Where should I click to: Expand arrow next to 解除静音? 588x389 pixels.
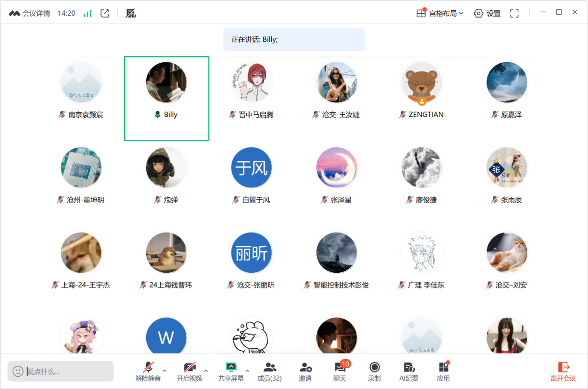(164, 370)
